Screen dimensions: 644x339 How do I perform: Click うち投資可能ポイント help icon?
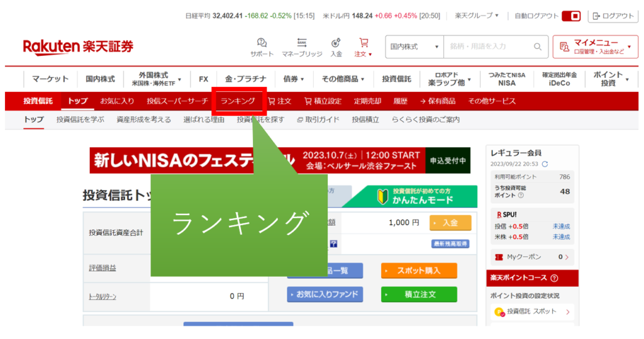tap(521, 195)
